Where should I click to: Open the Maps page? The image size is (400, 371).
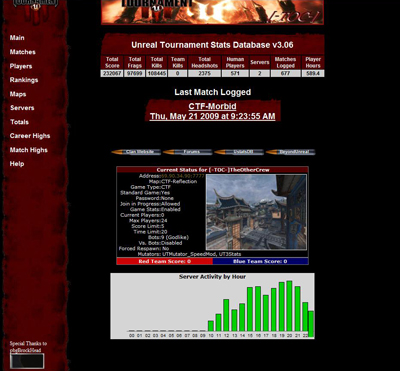(18, 94)
